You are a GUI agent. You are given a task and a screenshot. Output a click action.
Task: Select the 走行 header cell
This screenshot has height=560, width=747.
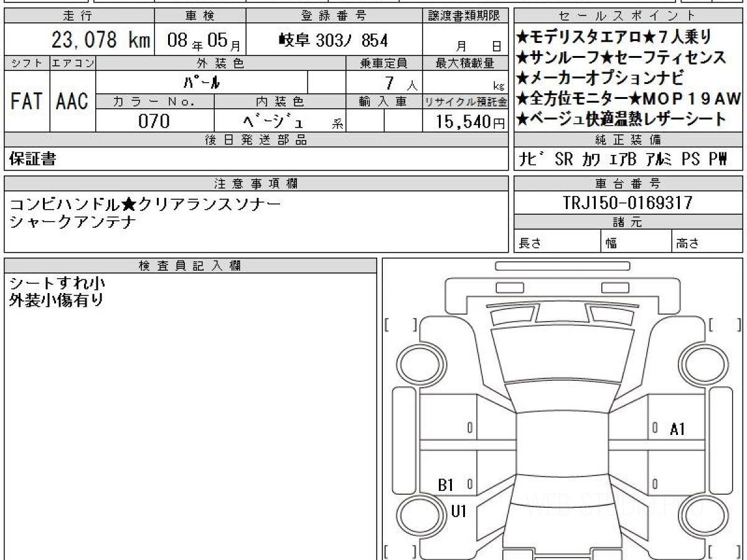pyautogui.click(x=78, y=16)
